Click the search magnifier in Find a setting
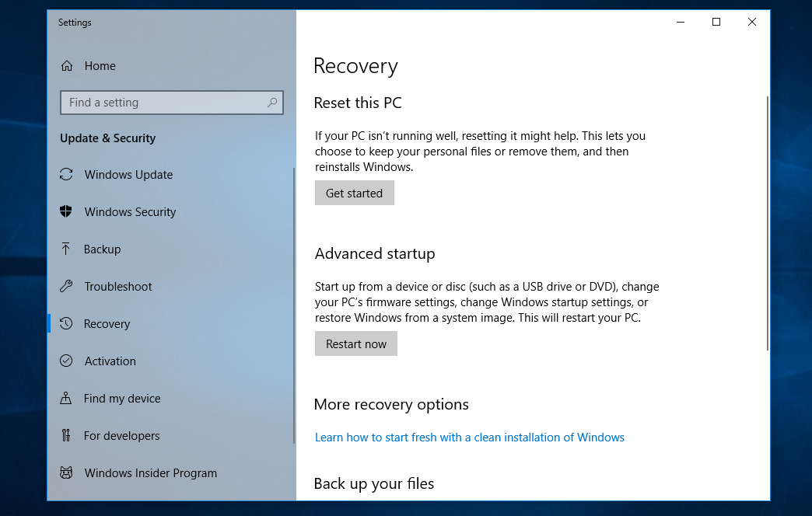The image size is (812, 516). tap(271, 102)
